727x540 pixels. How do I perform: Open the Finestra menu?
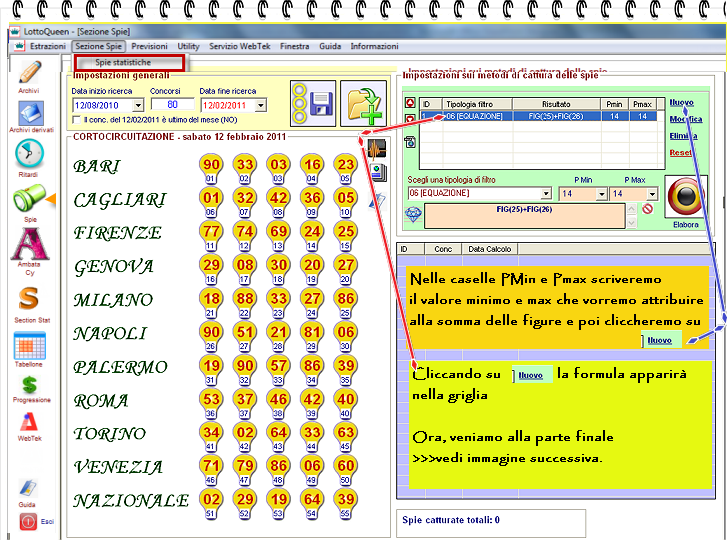[294, 46]
